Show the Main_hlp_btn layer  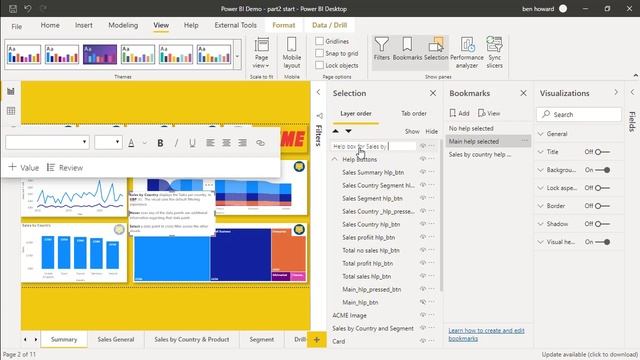[423, 302]
